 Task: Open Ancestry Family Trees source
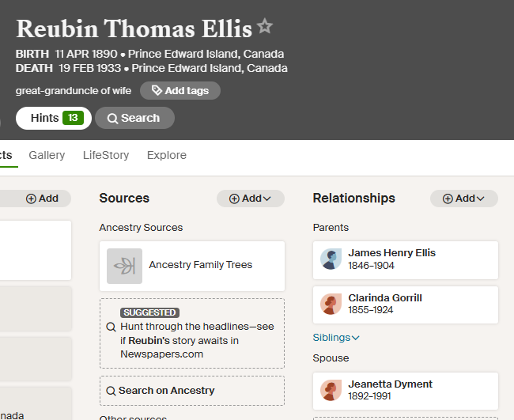point(192,266)
